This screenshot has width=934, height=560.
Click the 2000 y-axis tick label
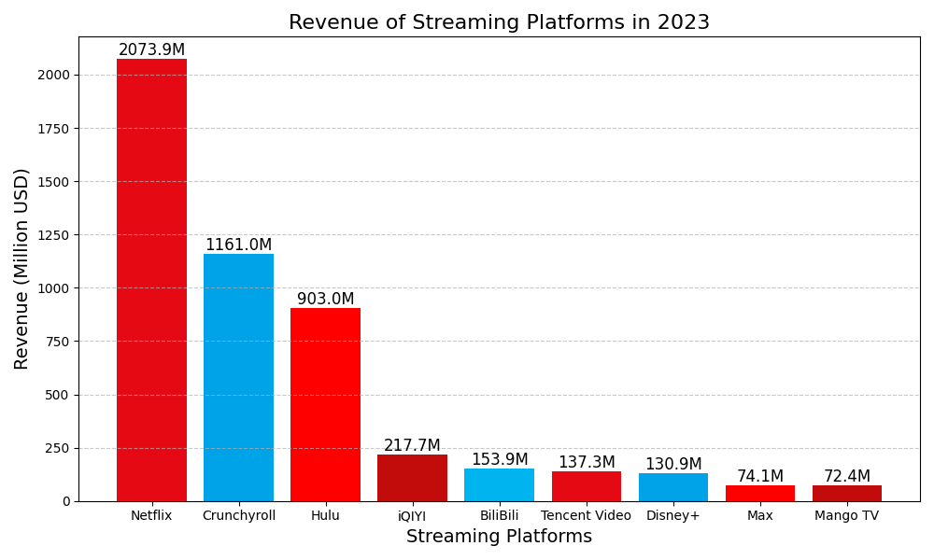tap(54, 75)
